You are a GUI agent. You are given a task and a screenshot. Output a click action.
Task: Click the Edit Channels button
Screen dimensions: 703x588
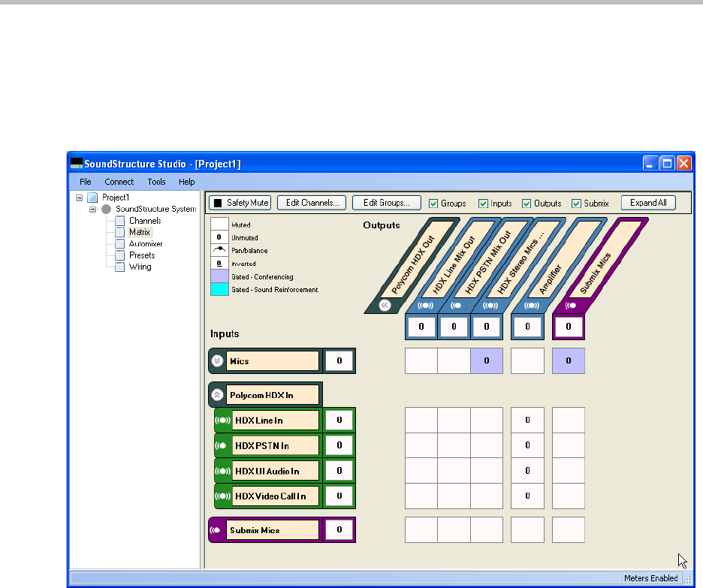311,203
